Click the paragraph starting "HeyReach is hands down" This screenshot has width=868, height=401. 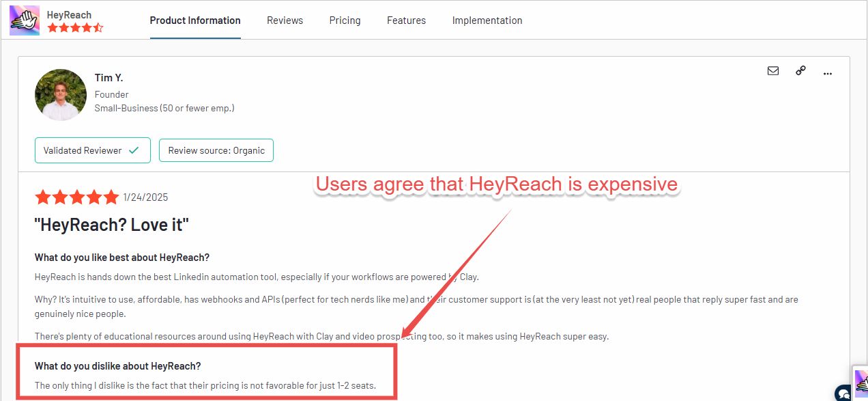click(x=257, y=277)
